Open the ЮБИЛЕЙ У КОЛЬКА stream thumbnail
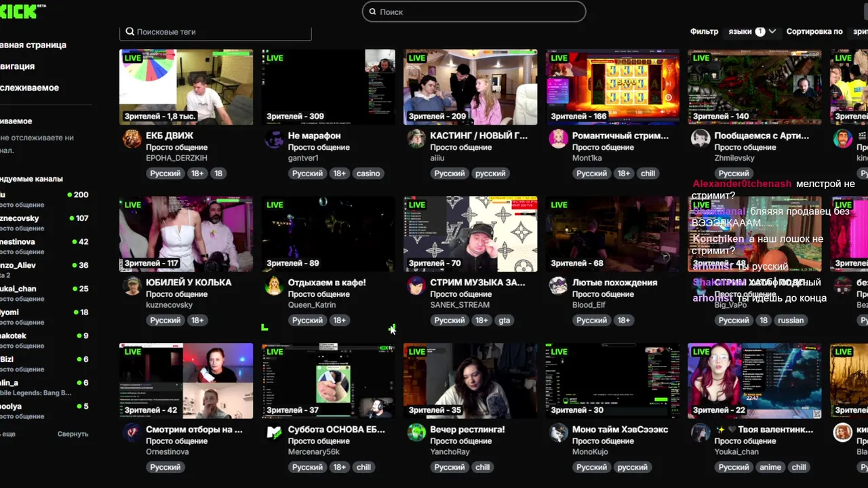The width and height of the screenshot is (868, 488). tap(186, 234)
